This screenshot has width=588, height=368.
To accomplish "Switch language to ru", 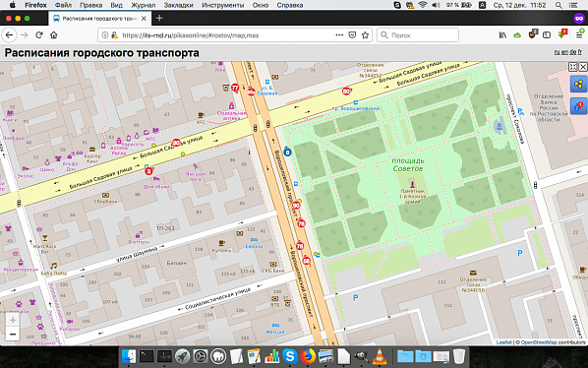I will pyautogui.click(x=557, y=52).
